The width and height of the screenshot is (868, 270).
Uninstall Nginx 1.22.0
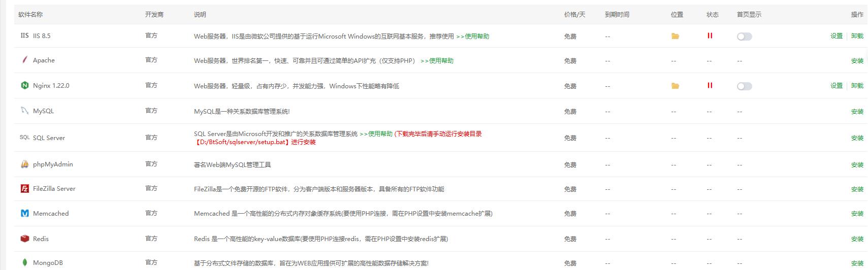point(857,86)
